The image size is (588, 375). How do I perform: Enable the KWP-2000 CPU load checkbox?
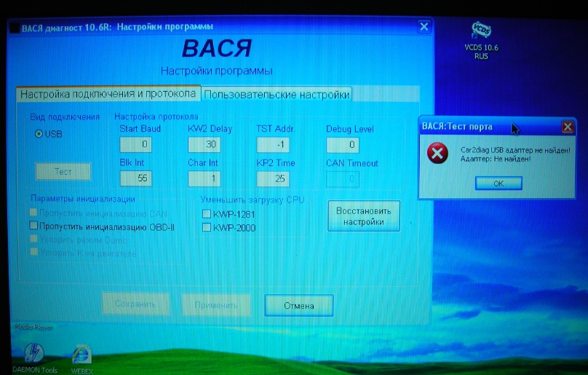(x=206, y=227)
